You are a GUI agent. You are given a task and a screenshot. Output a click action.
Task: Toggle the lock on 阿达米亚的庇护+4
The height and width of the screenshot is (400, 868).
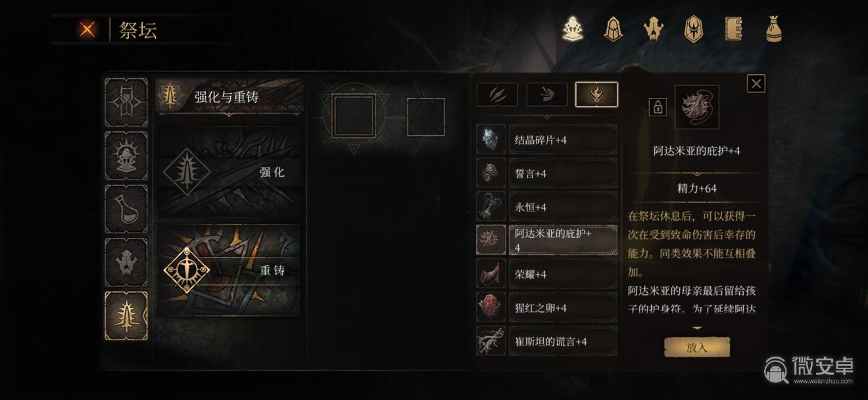pos(658,108)
